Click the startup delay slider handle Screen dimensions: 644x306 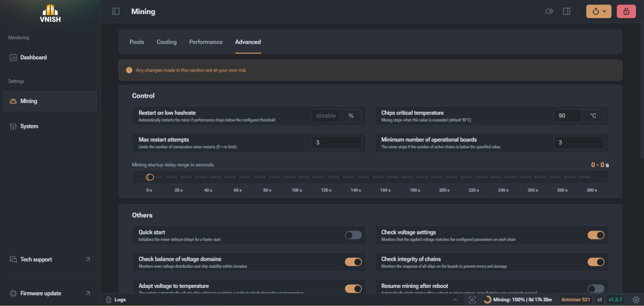[149, 177]
